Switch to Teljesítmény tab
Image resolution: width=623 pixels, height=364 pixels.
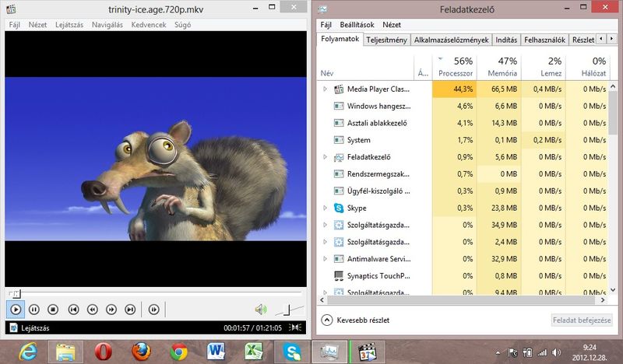click(x=386, y=40)
